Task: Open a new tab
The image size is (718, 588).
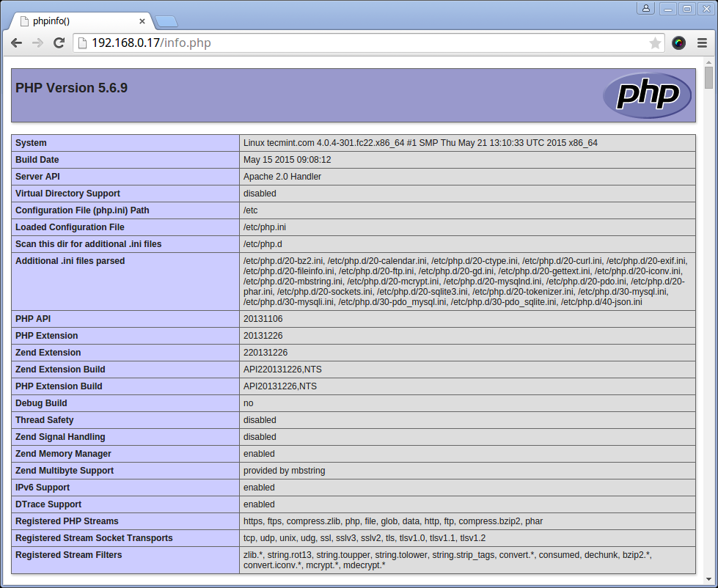Action: 166,21
